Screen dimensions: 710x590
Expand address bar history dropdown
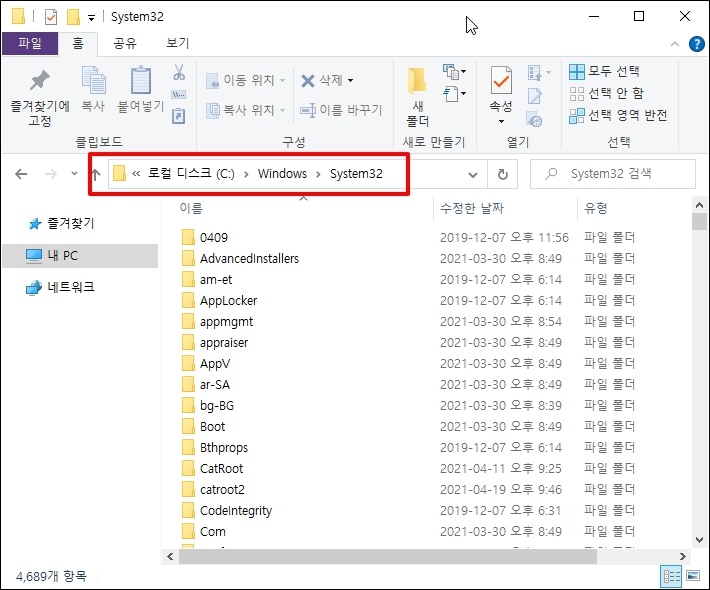(x=473, y=175)
